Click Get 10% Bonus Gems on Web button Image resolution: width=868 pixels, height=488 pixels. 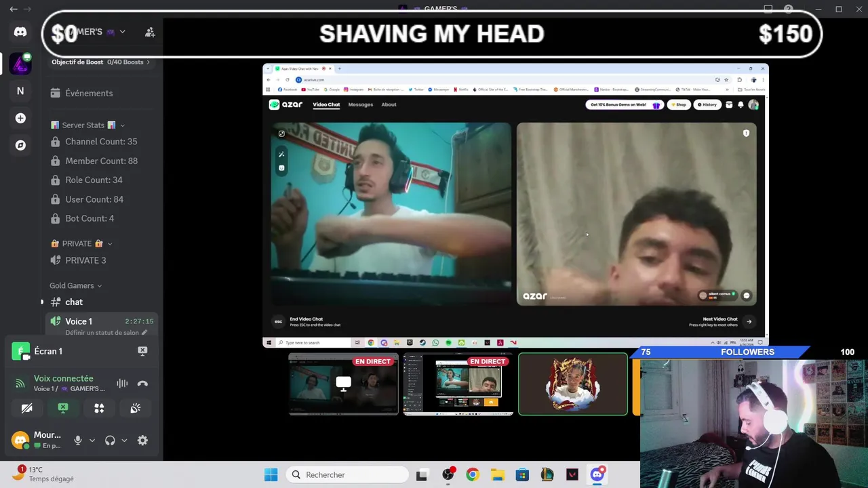pyautogui.click(x=625, y=104)
